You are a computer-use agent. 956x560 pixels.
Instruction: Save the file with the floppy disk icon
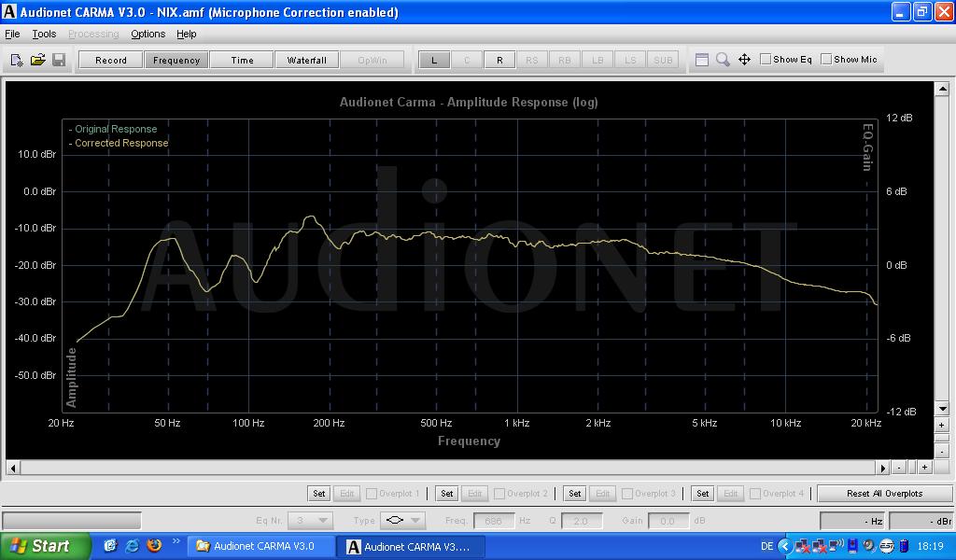59,60
